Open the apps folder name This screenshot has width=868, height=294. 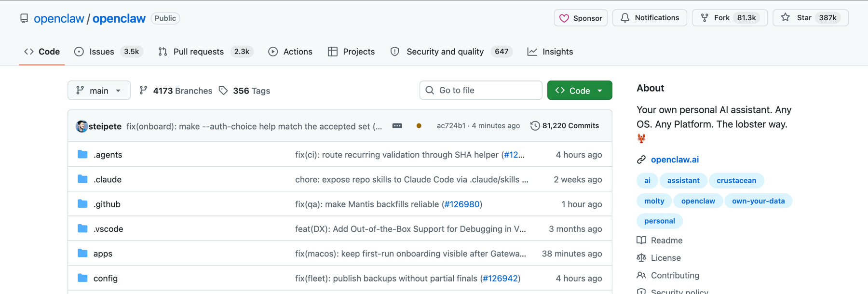click(x=103, y=254)
